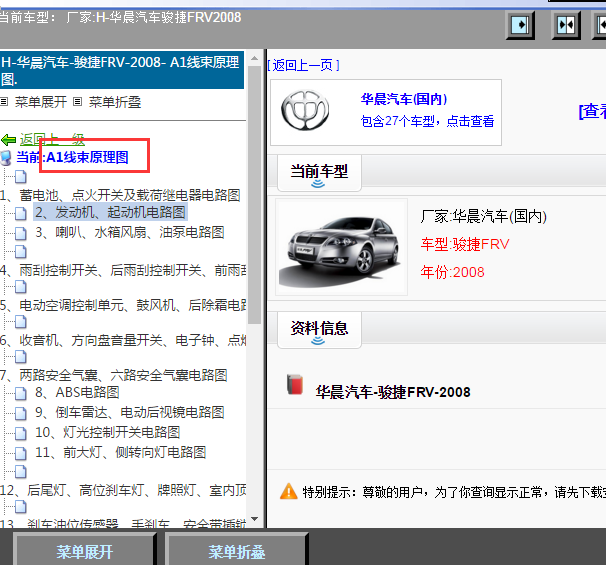Image resolution: width=606 pixels, height=565 pixels.
Task: Open 1、蓄电池、点火开关及载荷继电器电路图
Action: (120, 195)
